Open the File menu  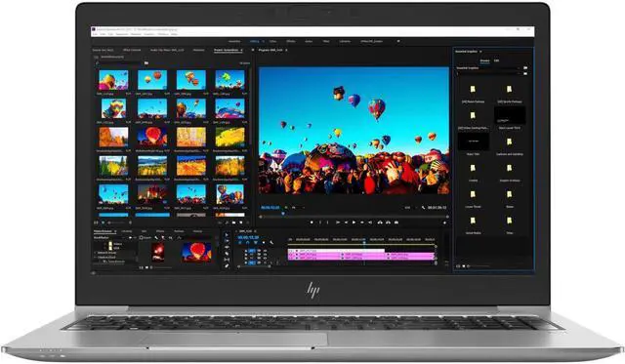coord(95,34)
